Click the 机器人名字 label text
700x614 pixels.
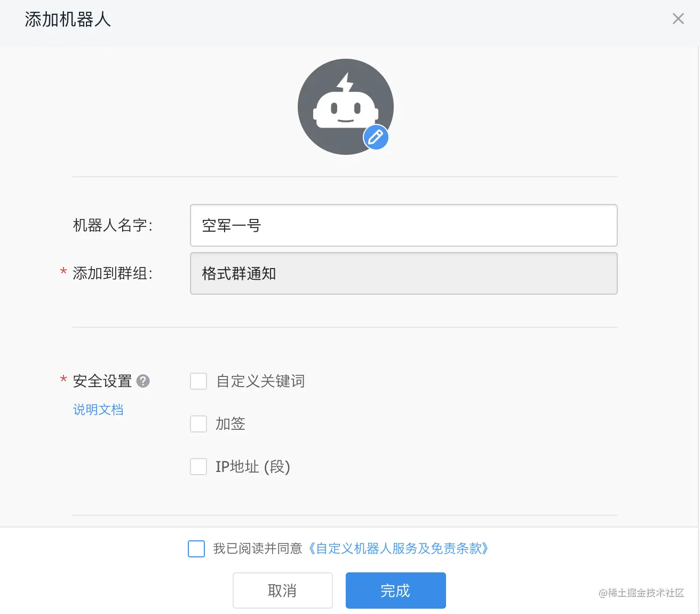[x=113, y=225]
